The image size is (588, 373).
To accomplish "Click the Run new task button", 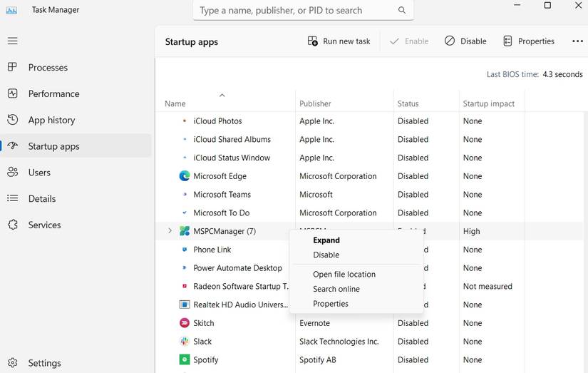I will pos(339,41).
